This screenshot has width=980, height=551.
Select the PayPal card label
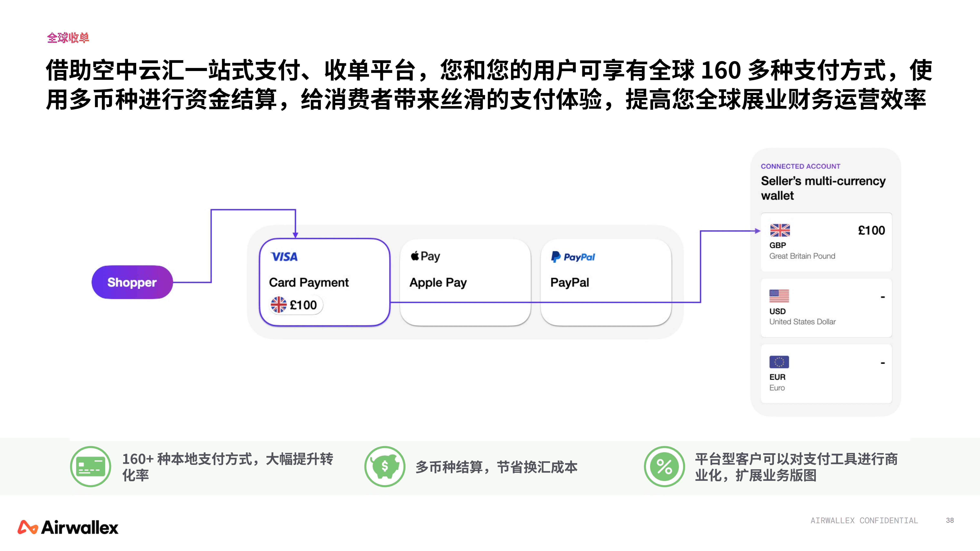pyautogui.click(x=569, y=282)
